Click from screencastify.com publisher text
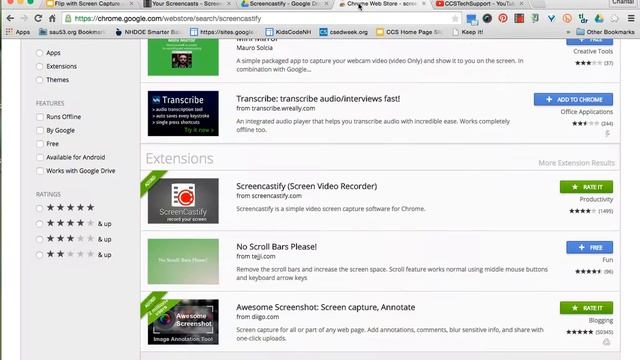This screenshot has height=360, width=640. click(269, 196)
